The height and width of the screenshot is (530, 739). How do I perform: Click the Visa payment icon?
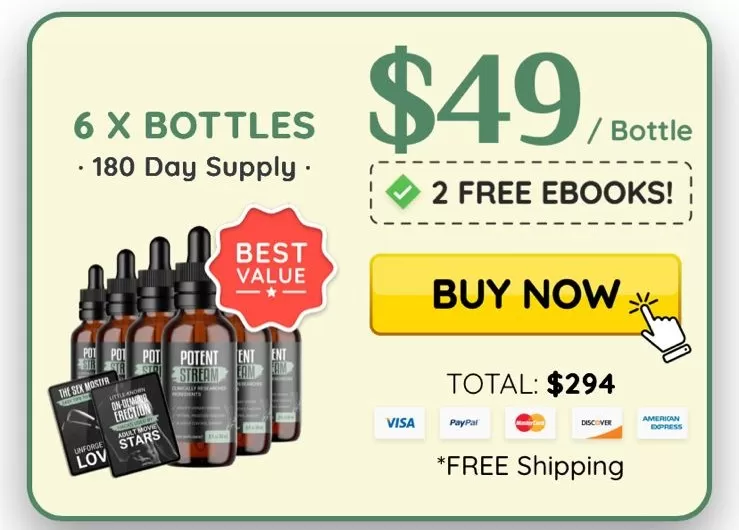click(x=400, y=423)
